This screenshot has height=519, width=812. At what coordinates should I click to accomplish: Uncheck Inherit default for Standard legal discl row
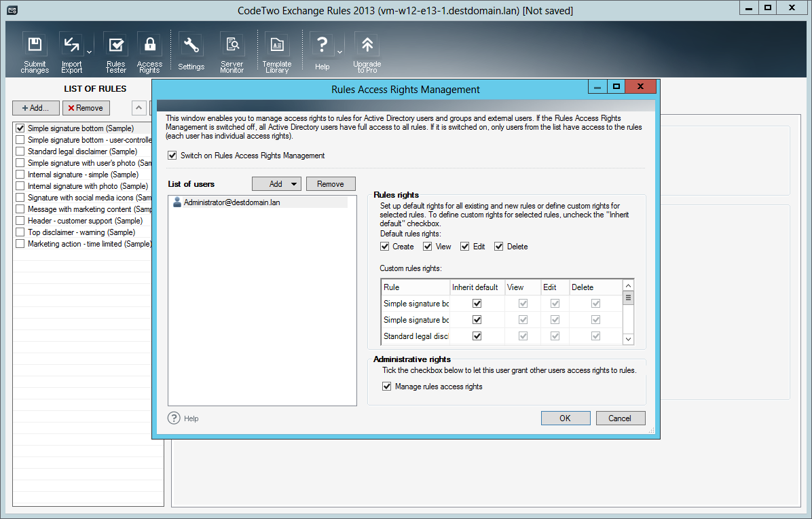tap(477, 336)
